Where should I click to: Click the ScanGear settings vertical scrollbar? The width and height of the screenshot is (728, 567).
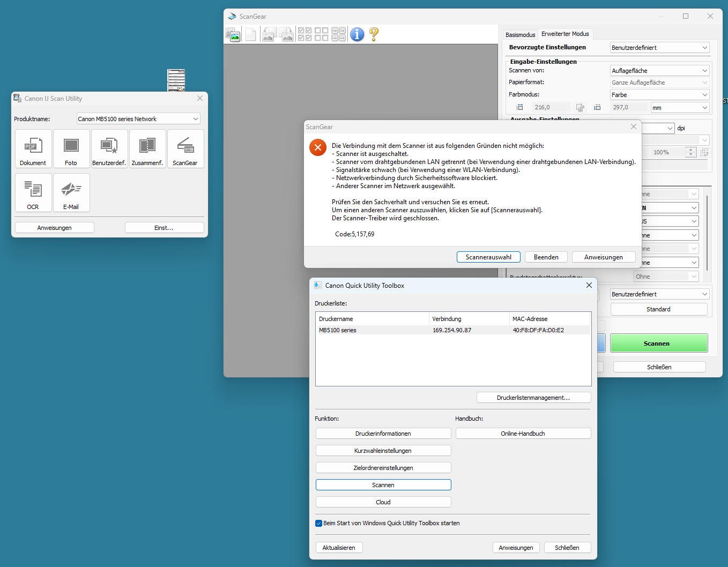click(x=708, y=233)
